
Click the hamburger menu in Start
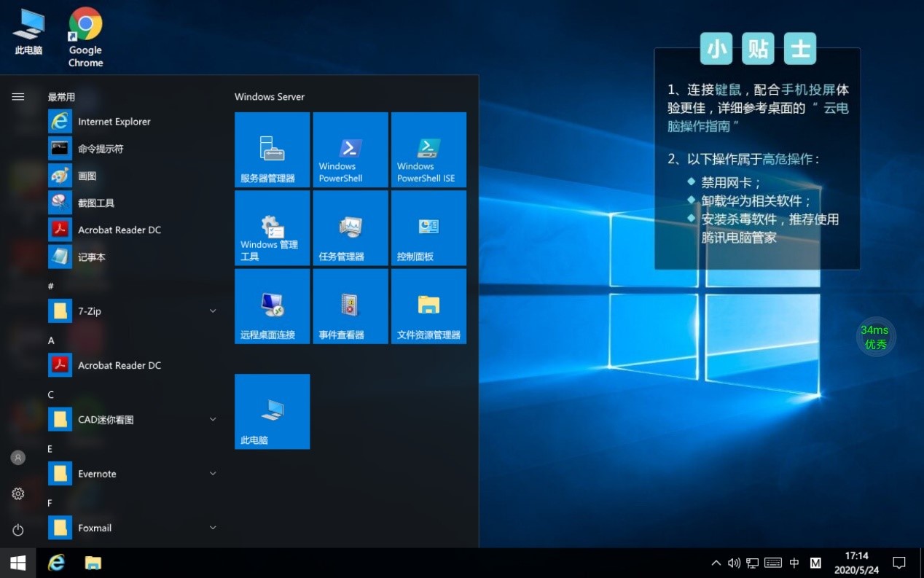click(18, 97)
